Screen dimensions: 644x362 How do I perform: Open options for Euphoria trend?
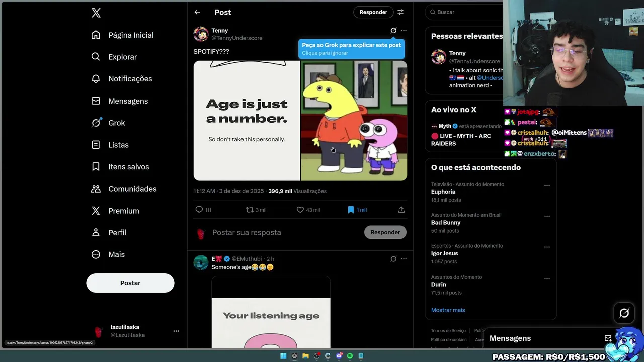pyautogui.click(x=547, y=186)
